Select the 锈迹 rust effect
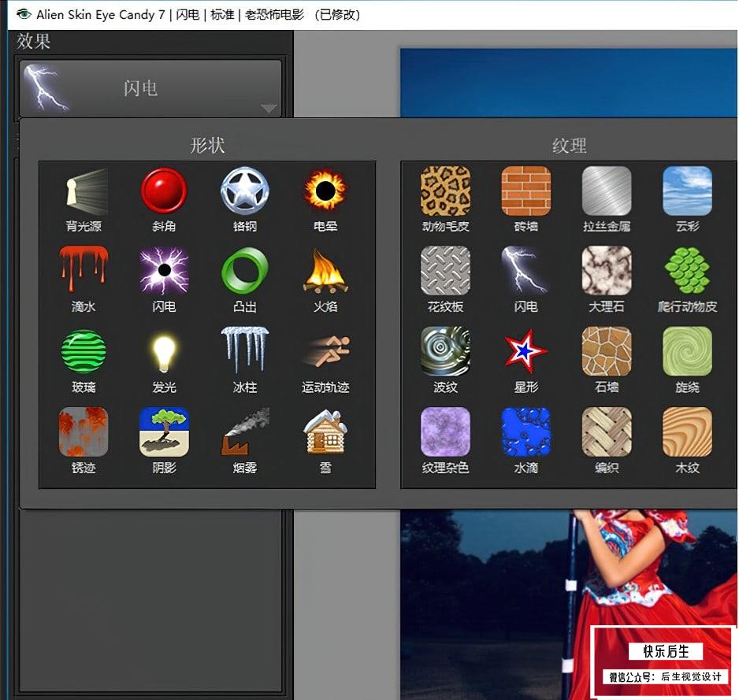 84,431
